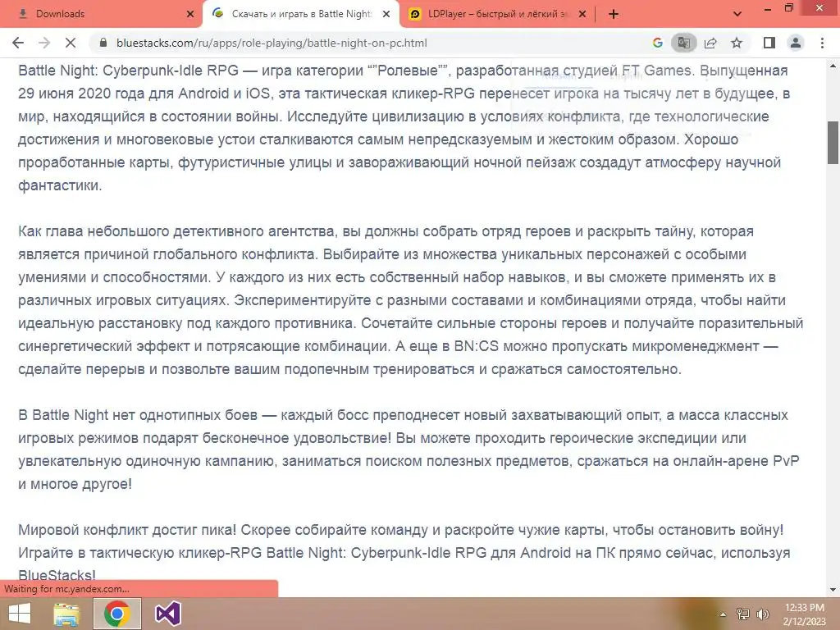Close the Battle Night tab

pyautogui.click(x=386, y=15)
